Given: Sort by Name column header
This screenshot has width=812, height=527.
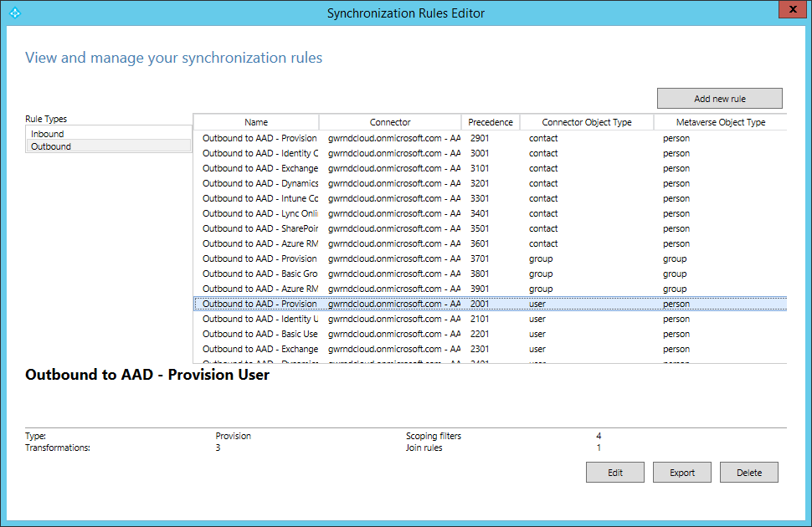Looking at the screenshot, I should coord(256,122).
